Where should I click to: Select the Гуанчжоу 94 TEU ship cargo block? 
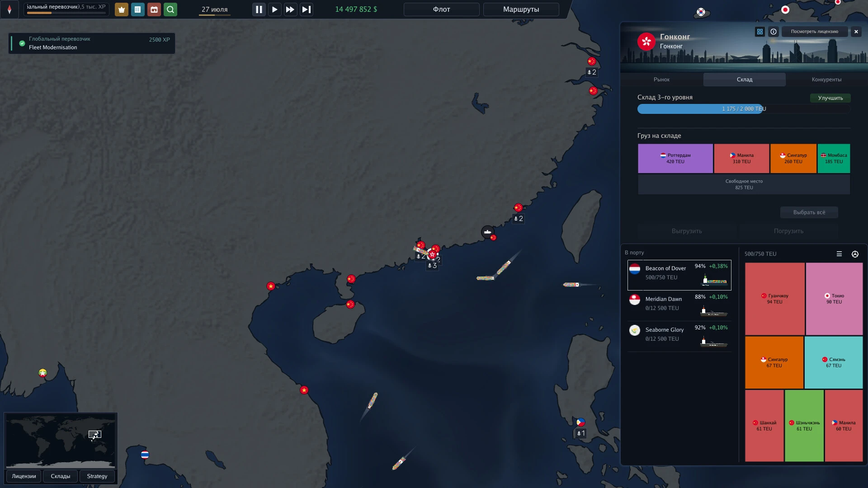[774, 299]
